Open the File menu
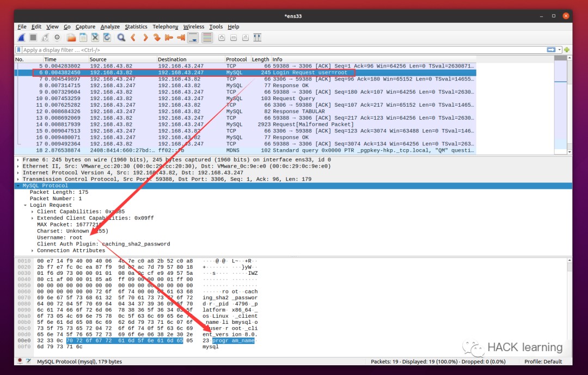Image resolution: width=588 pixels, height=375 pixels. (x=22, y=27)
